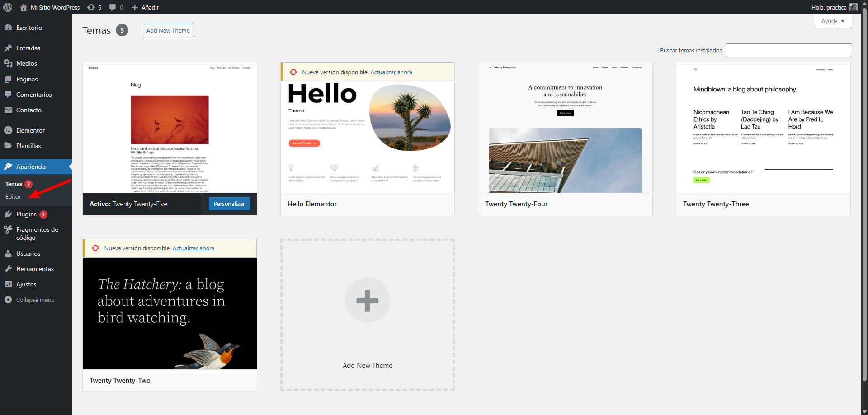The width and height of the screenshot is (868, 415).
Task: Click the page vertical scrollbar
Action: 864,195
